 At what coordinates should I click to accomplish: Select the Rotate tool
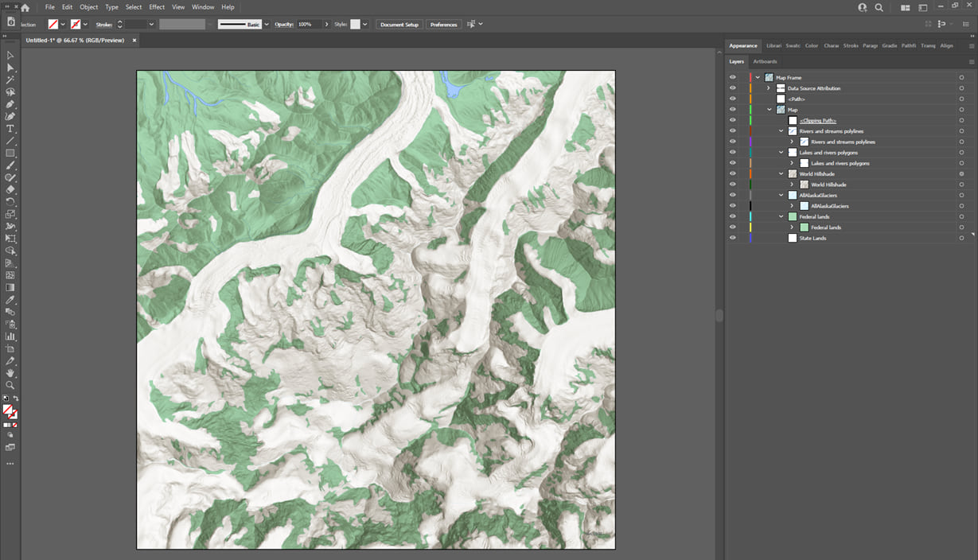tap(10, 201)
